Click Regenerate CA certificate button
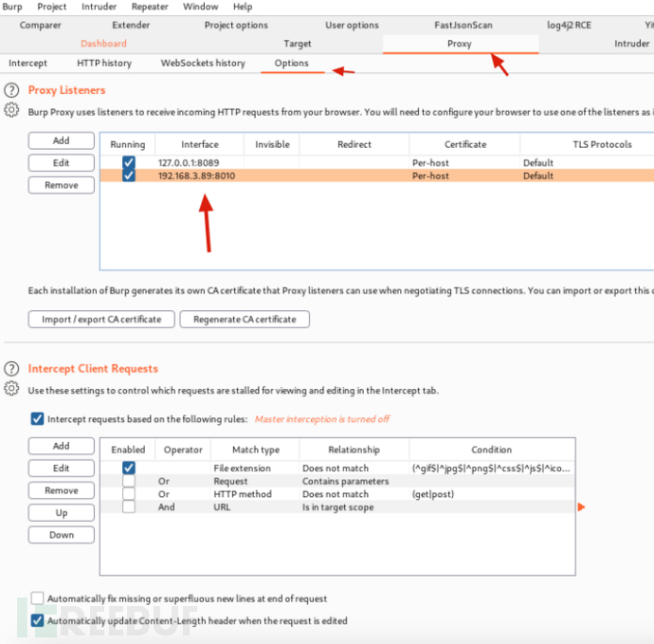Image resolution: width=654 pixels, height=644 pixels. (x=245, y=320)
